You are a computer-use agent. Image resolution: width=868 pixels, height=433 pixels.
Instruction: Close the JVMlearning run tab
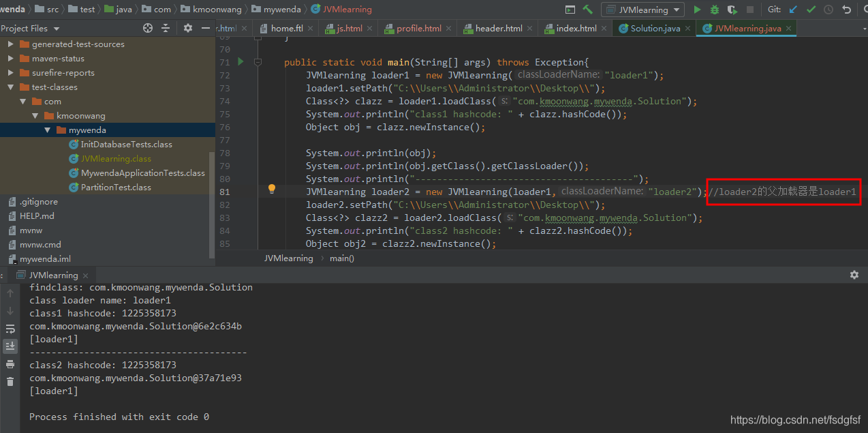(x=85, y=275)
